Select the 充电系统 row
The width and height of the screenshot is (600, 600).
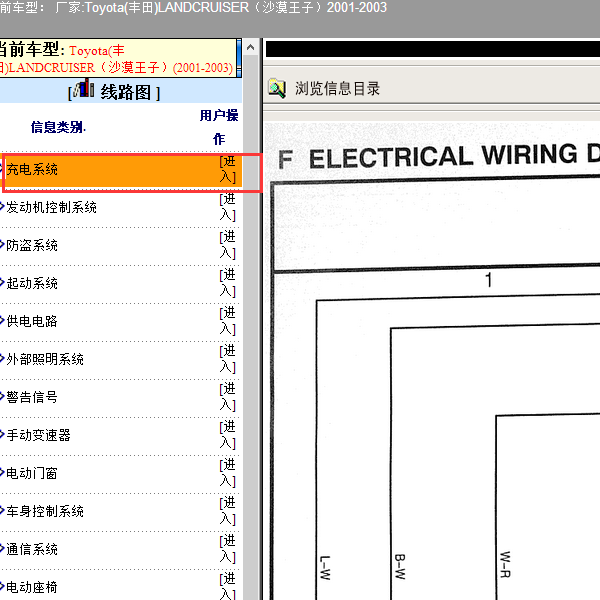tap(123, 170)
